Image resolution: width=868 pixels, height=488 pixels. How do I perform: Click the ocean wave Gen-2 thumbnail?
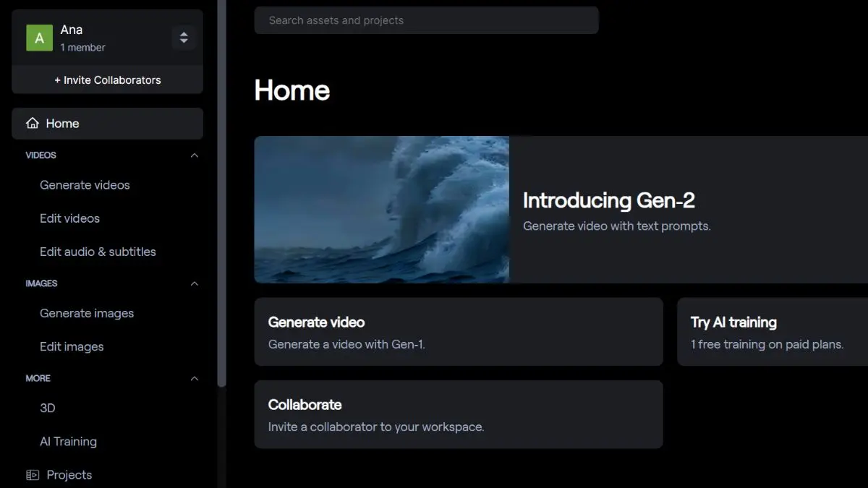pyautogui.click(x=381, y=210)
